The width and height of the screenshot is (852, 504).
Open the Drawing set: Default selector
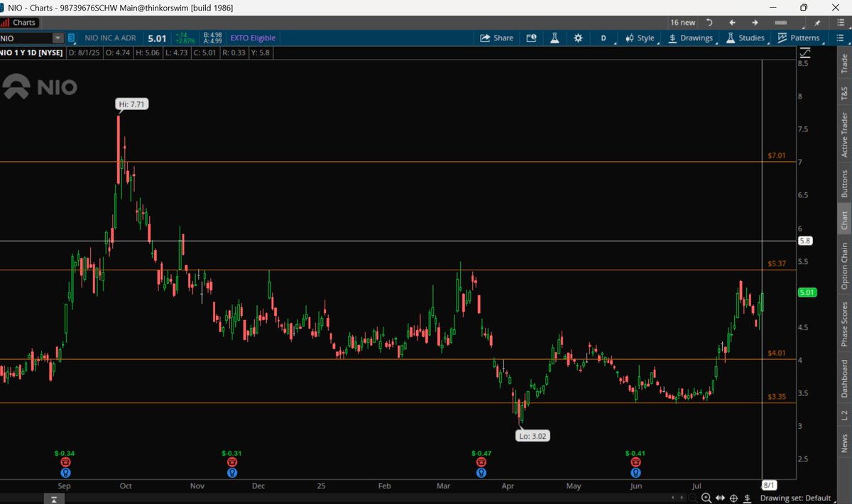point(795,498)
